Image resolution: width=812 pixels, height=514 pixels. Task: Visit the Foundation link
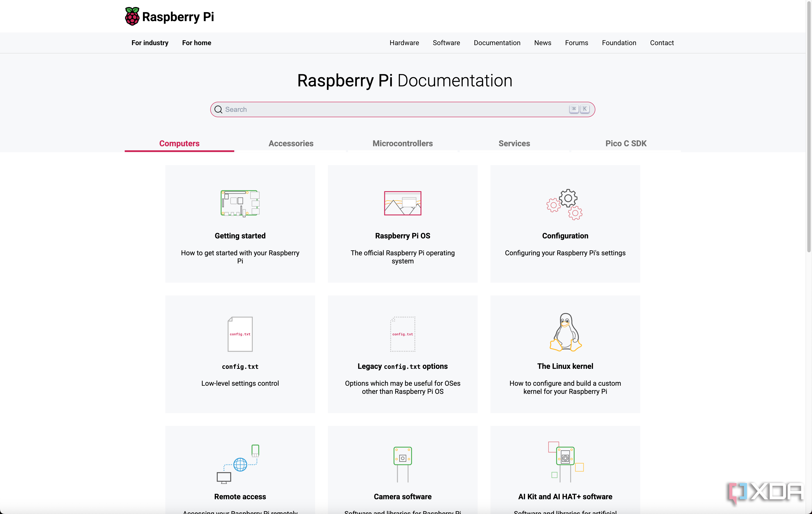(619, 43)
